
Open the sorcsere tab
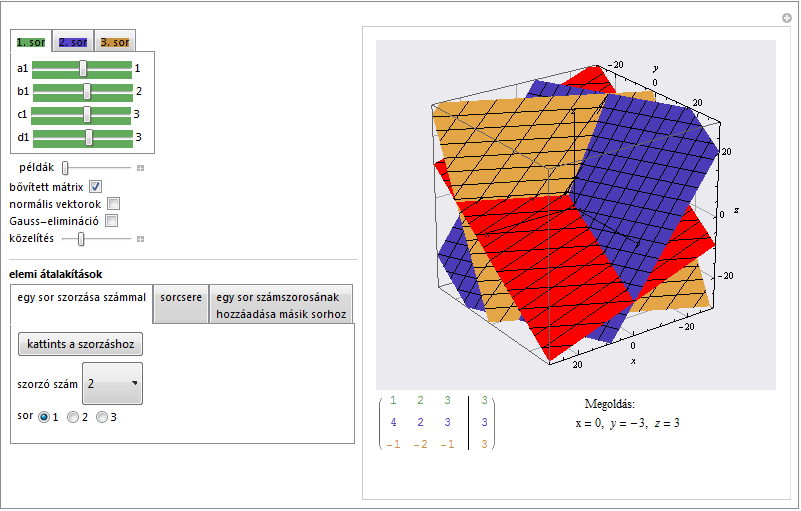tap(181, 304)
